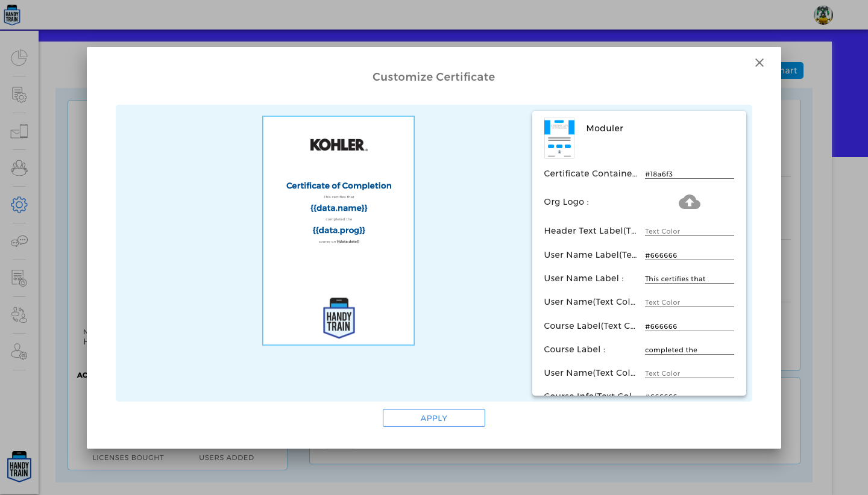Image resolution: width=868 pixels, height=495 pixels.
Task: Open the dashboard pie chart view
Action: tap(19, 58)
